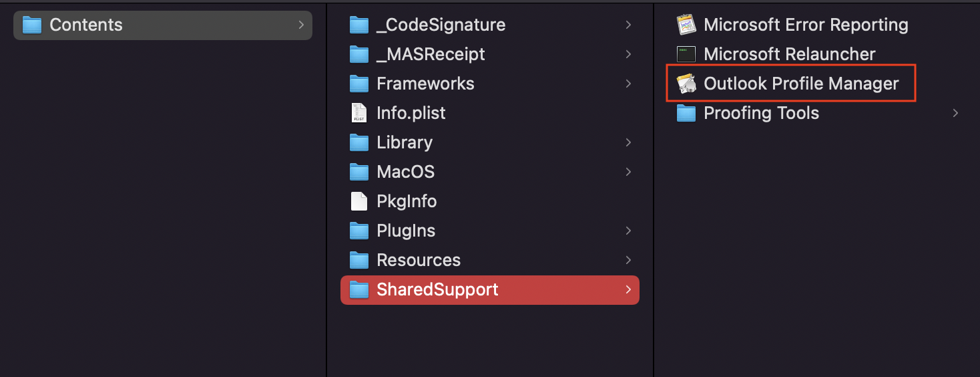Expand the Resources folder chevron
980x377 pixels.
point(628,260)
